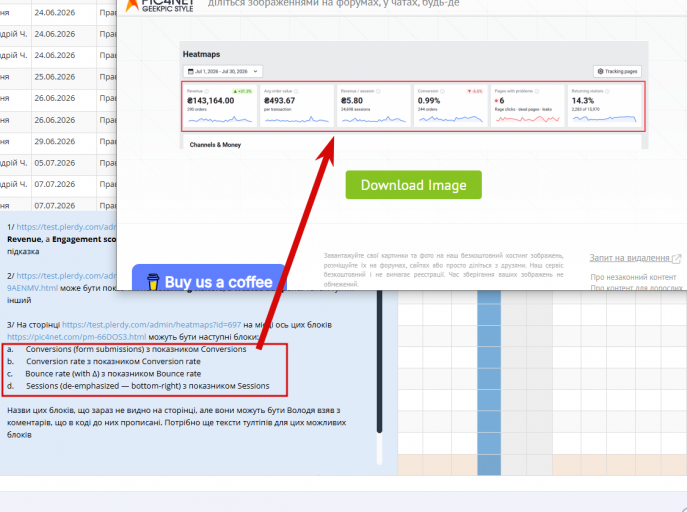Click the Revenue per session ₴5.80 card

374,106
